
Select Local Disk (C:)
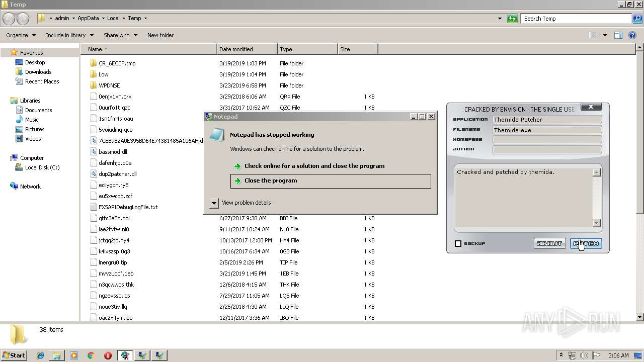pyautogui.click(x=42, y=167)
